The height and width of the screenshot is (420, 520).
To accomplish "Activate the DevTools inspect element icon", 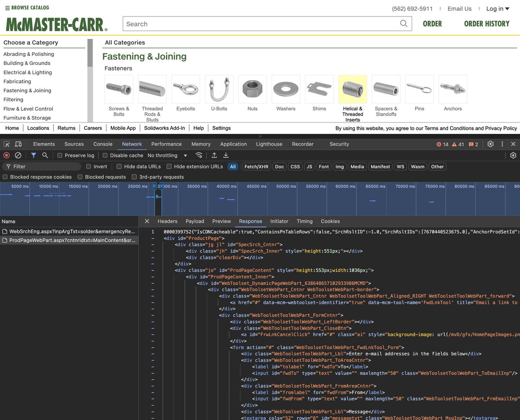I will tap(7, 144).
